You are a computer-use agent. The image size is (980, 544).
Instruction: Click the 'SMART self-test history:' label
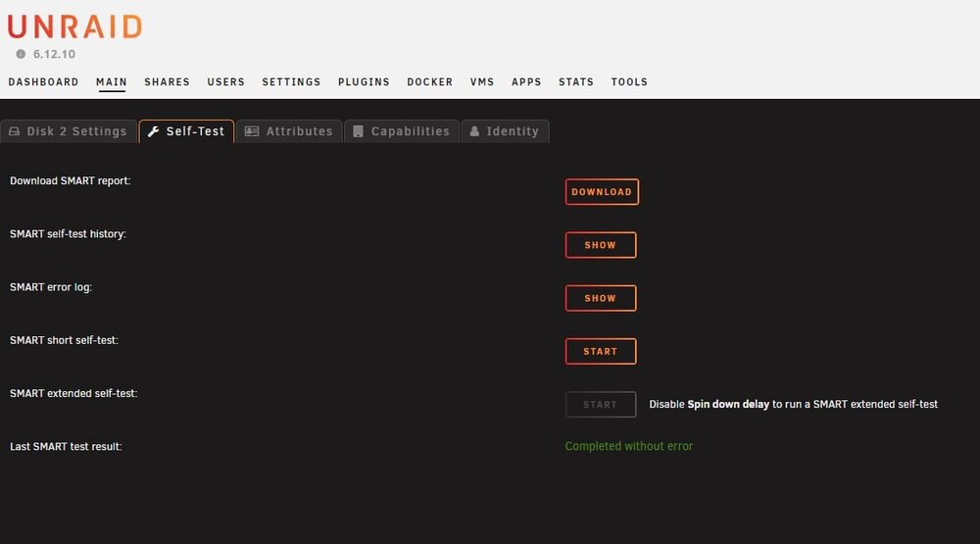pyautogui.click(x=68, y=234)
